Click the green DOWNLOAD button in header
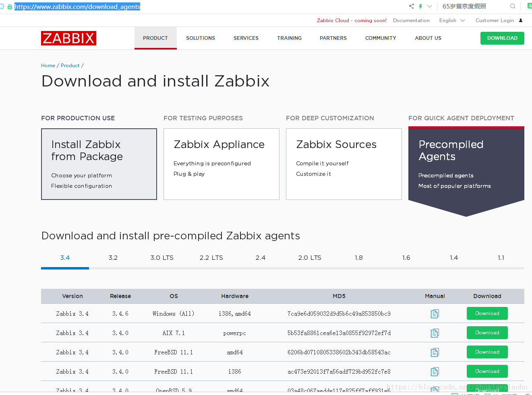This screenshot has width=532, height=395. coord(502,38)
